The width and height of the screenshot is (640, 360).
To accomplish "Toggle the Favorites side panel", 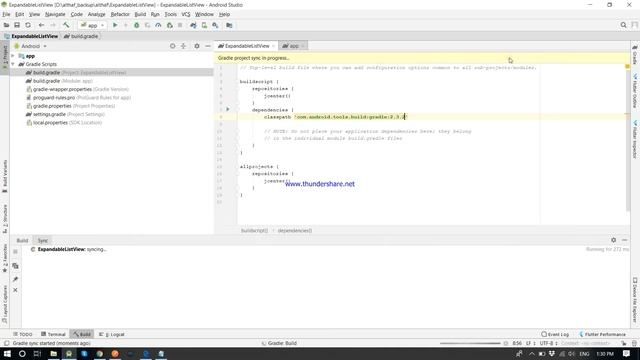I will click(5, 258).
